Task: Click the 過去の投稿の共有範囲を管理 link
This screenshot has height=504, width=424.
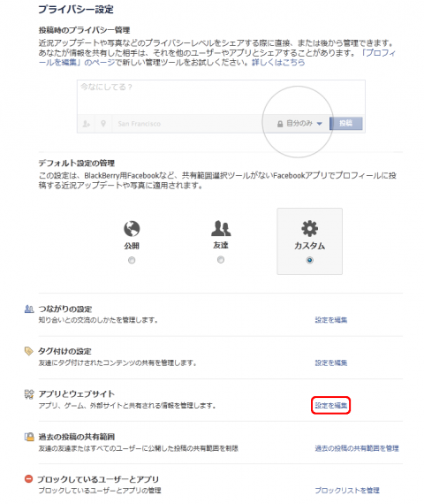Action: tap(357, 448)
